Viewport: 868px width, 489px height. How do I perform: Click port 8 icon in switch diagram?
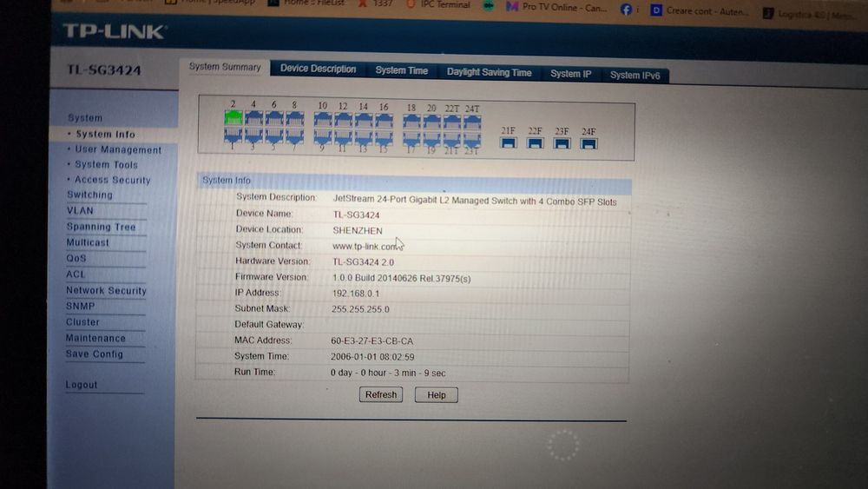coord(294,118)
